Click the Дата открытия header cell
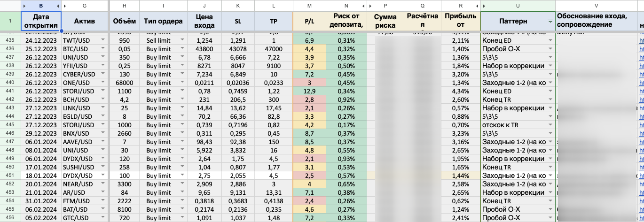This screenshot has height=222, width=644. point(41,22)
